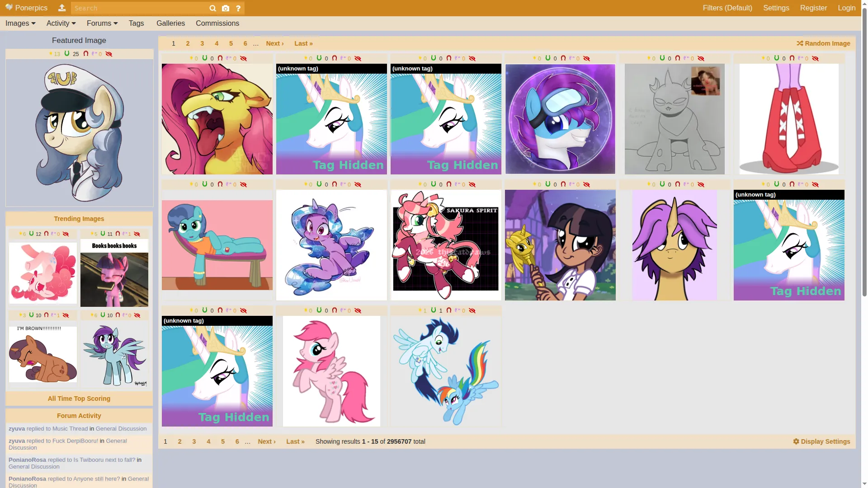The height and width of the screenshot is (488, 868).
Task: Expand the Activity dropdown menu
Action: [x=61, y=23]
